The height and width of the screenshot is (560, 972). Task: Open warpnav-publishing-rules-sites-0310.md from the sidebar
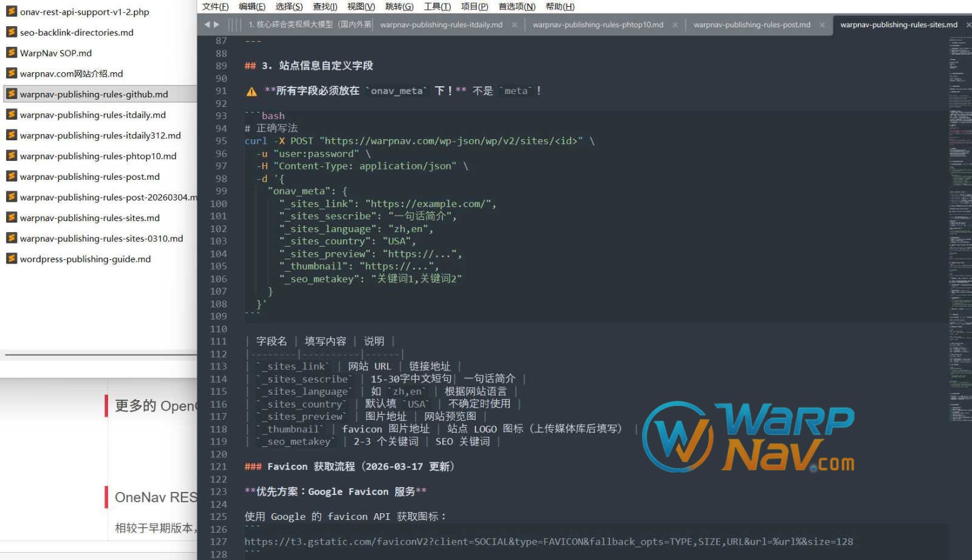101,238
